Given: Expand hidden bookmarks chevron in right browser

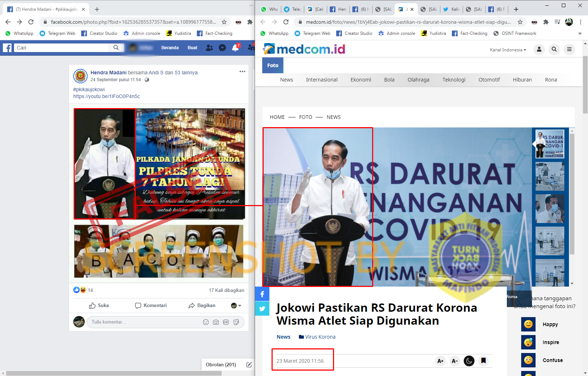Looking at the screenshot, I should (x=580, y=33).
